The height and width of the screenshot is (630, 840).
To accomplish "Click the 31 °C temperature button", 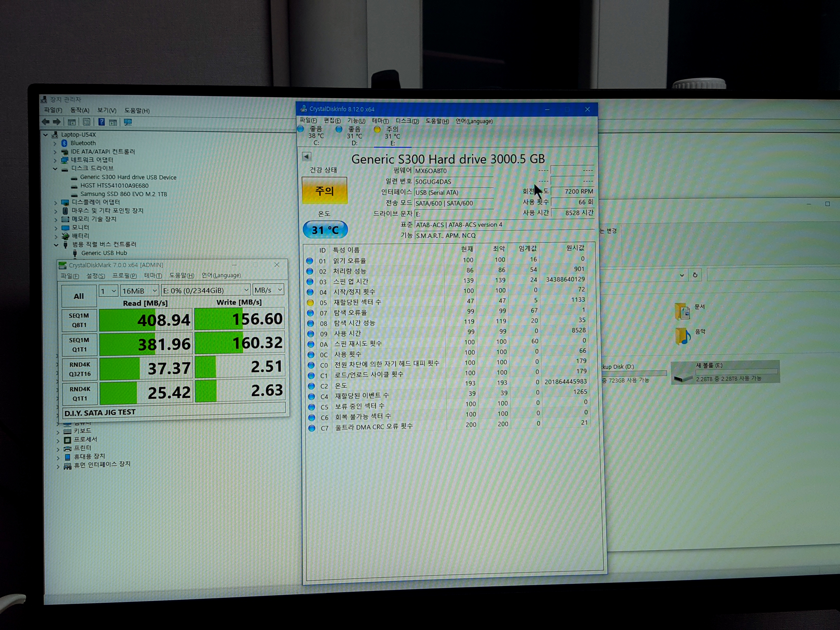I will [325, 230].
